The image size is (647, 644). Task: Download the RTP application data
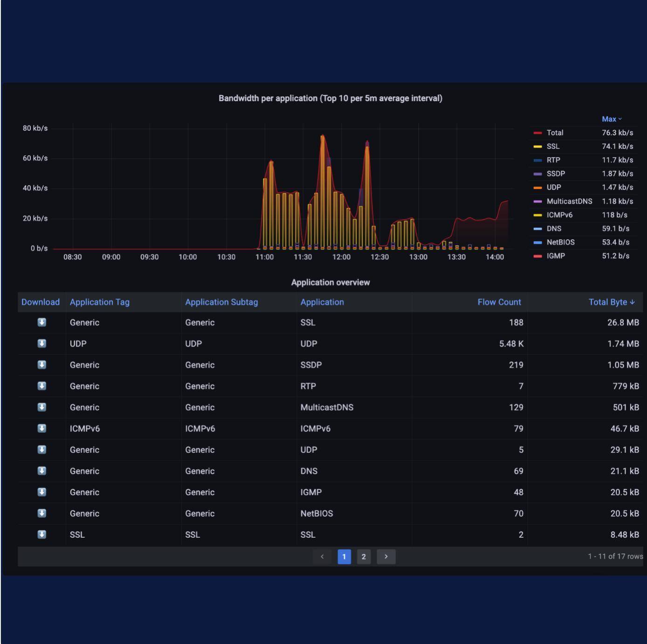[x=41, y=386]
